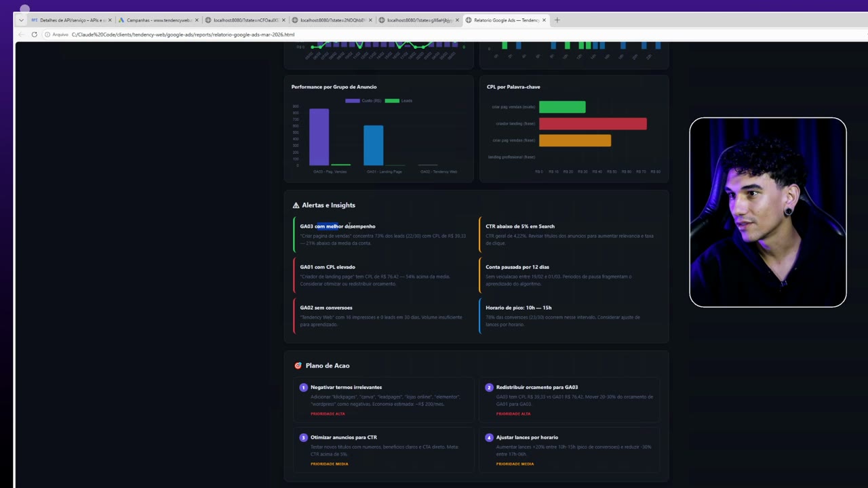
Task: Open a new browser tab
Action: point(557,20)
